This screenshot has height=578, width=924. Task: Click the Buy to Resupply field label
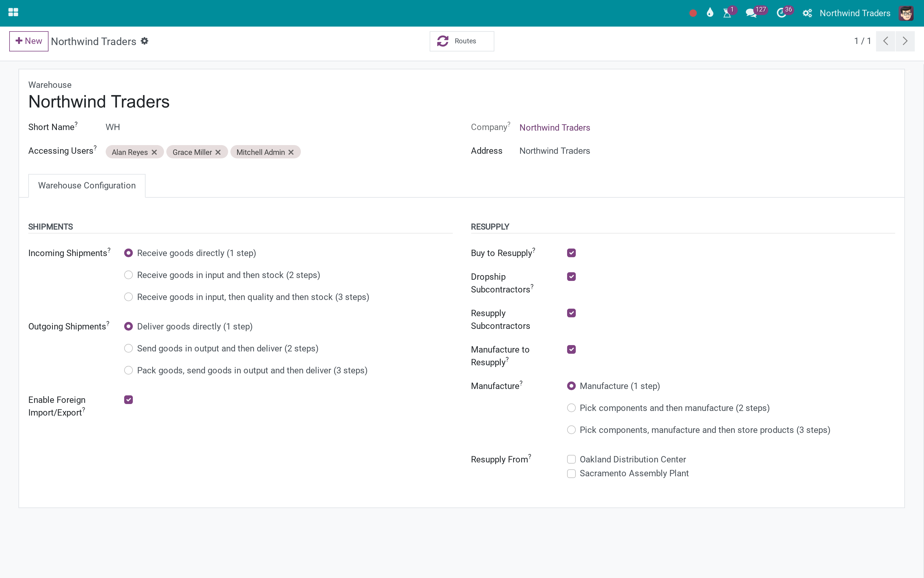[x=501, y=253]
